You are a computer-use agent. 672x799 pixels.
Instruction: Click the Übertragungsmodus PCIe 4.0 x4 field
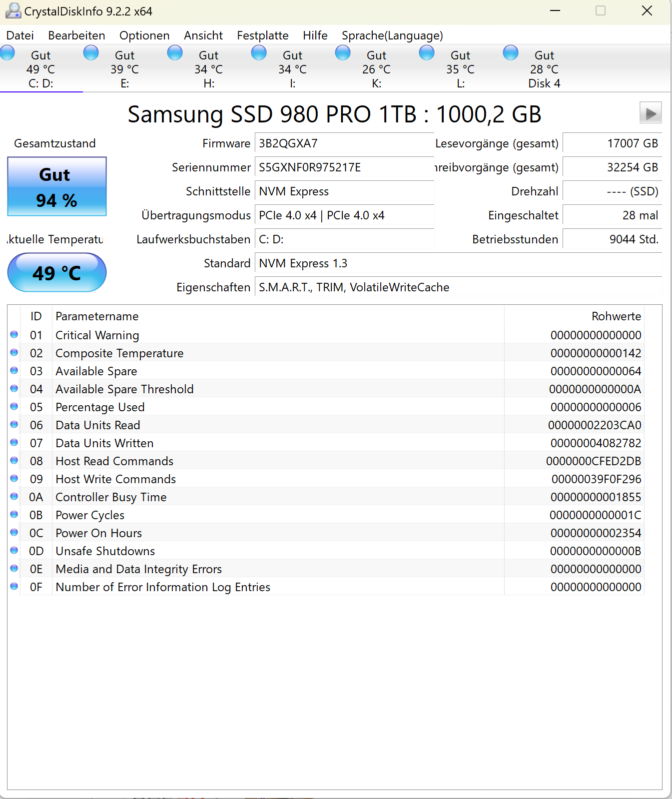coord(344,215)
